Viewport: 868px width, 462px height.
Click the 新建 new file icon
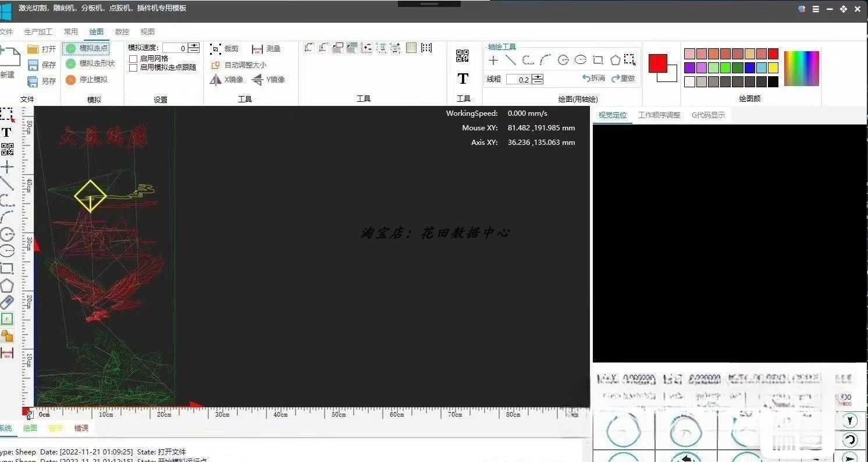(9, 58)
